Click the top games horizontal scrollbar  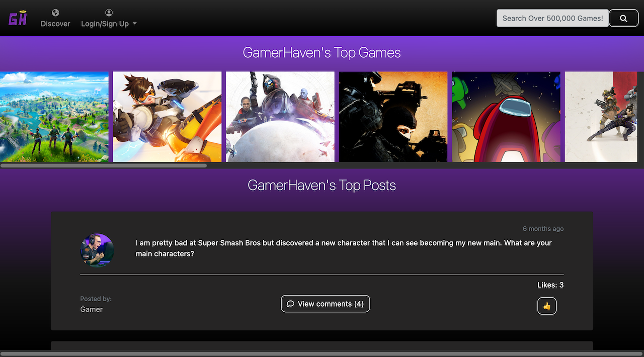click(x=103, y=165)
